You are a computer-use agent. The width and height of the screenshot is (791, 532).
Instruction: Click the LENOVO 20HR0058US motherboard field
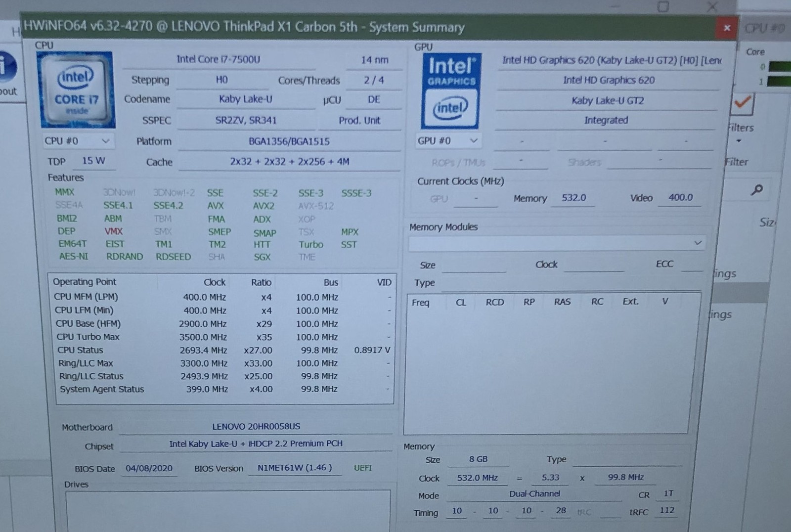pos(256,426)
